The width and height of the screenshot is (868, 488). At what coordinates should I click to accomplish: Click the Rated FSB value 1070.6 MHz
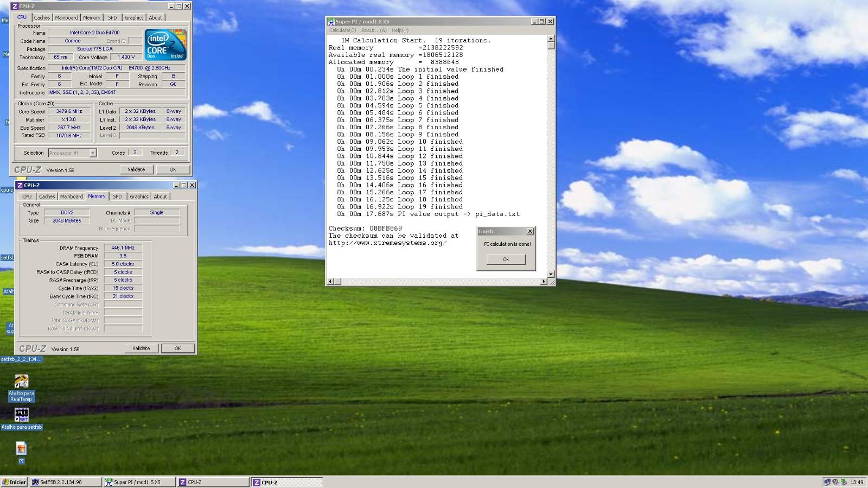pyautogui.click(x=69, y=136)
